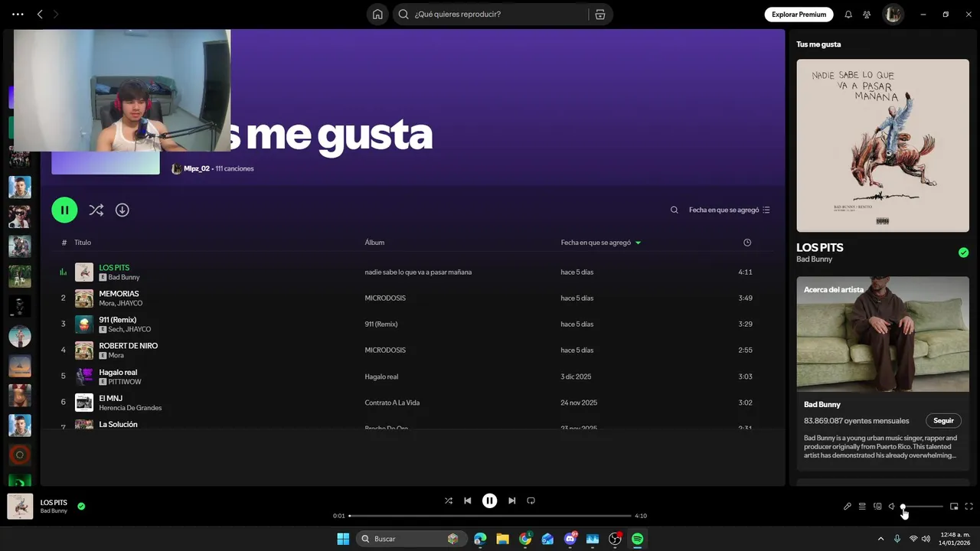Download the liked songs playlist

click(x=122, y=210)
